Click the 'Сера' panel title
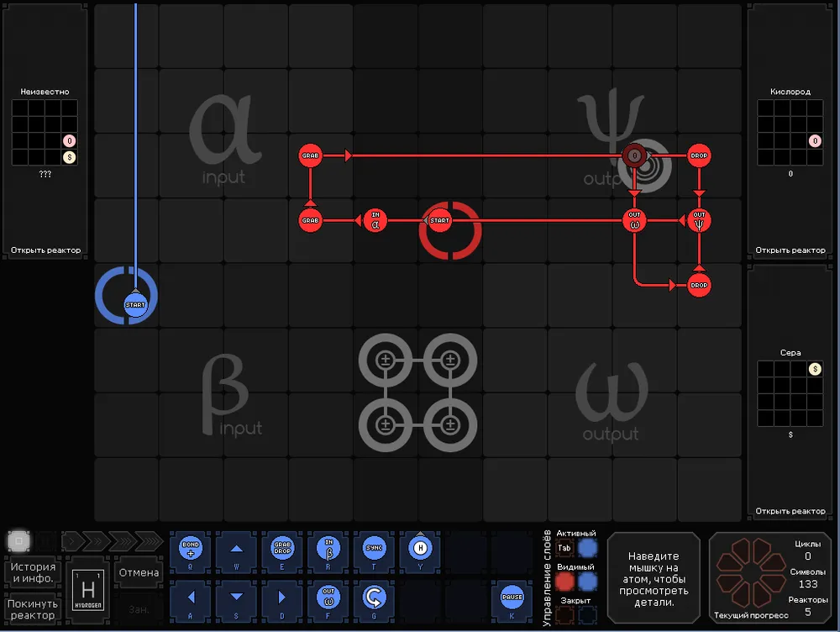Viewport: 840px width, 632px height. click(790, 353)
